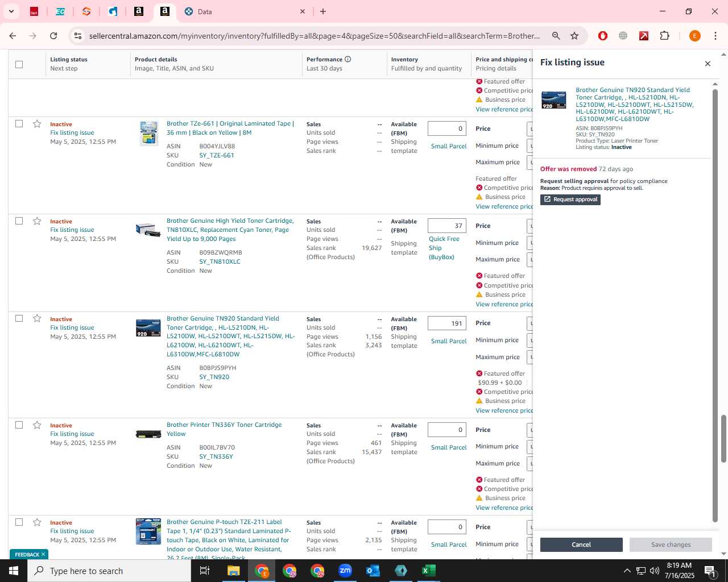Select the TN920 row checkbox
This screenshot has height=582, width=728.
(x=19, y=318)
